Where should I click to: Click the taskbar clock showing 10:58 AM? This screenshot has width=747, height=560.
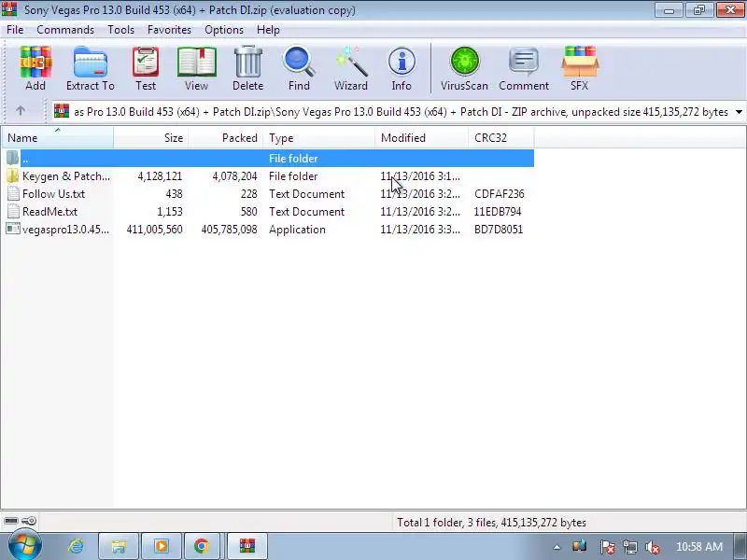[699, 546]
